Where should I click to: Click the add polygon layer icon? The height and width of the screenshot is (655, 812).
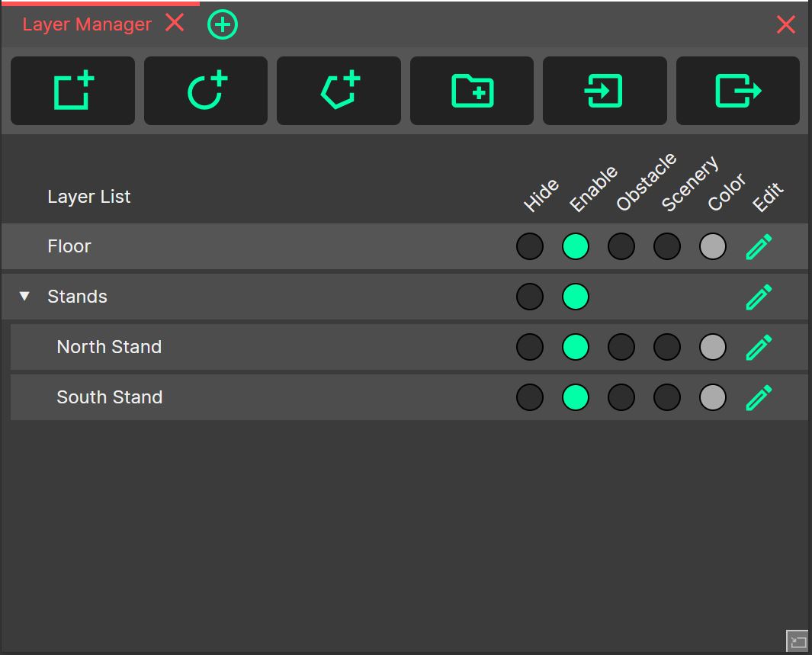(x=339, y=91)
